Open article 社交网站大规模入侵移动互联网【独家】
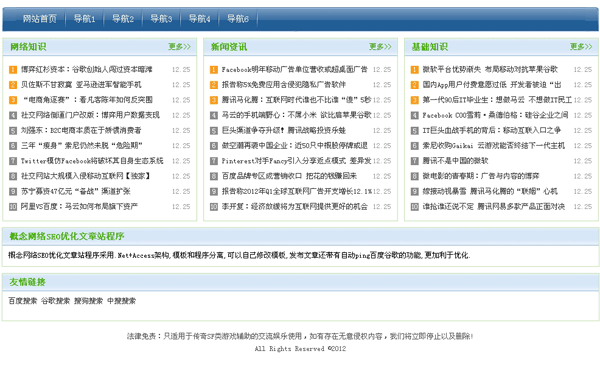600x365 pixels. pyautogui.click(x=86, y=176)
